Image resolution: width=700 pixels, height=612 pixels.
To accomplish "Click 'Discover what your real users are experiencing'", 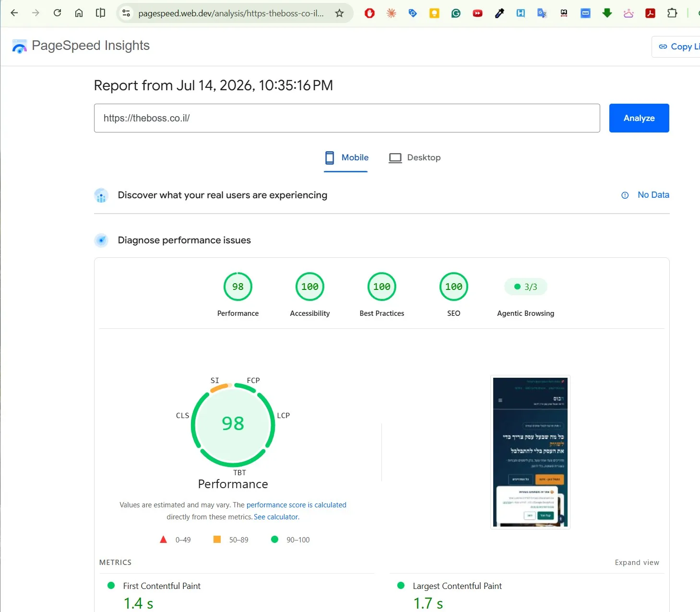I will [223, 195].
